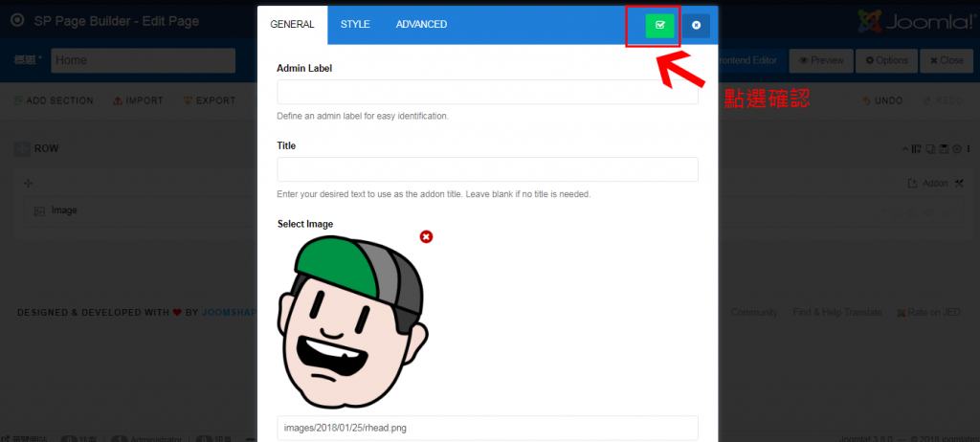Click the Close button in top bar
The height and width of the screenshot is (442, 980).
(946, 60)
